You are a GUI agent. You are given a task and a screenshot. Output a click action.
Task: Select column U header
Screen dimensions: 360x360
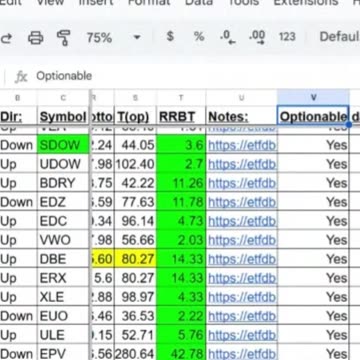[242, 98]
